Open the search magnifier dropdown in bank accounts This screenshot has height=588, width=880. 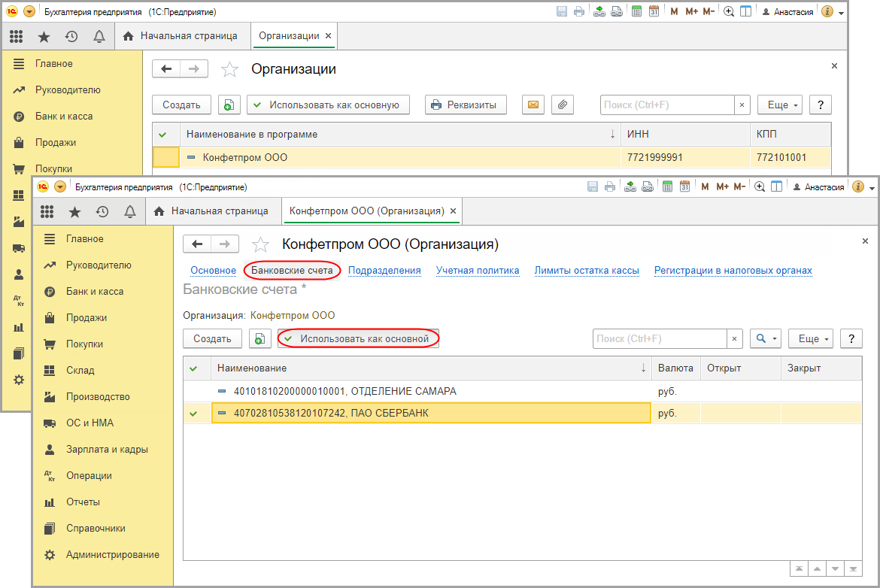tap(766, 339)
